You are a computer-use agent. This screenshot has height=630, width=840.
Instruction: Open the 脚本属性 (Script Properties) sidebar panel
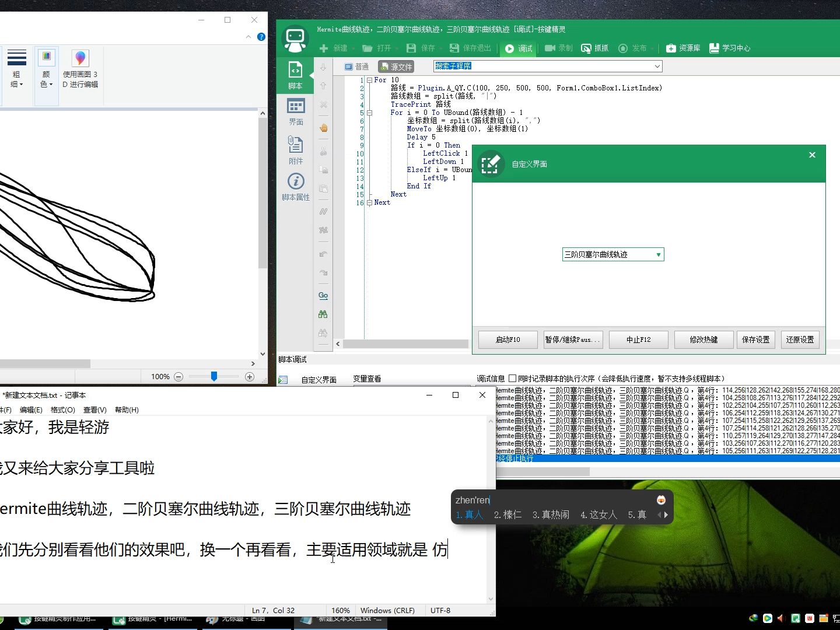pos(296,187)
